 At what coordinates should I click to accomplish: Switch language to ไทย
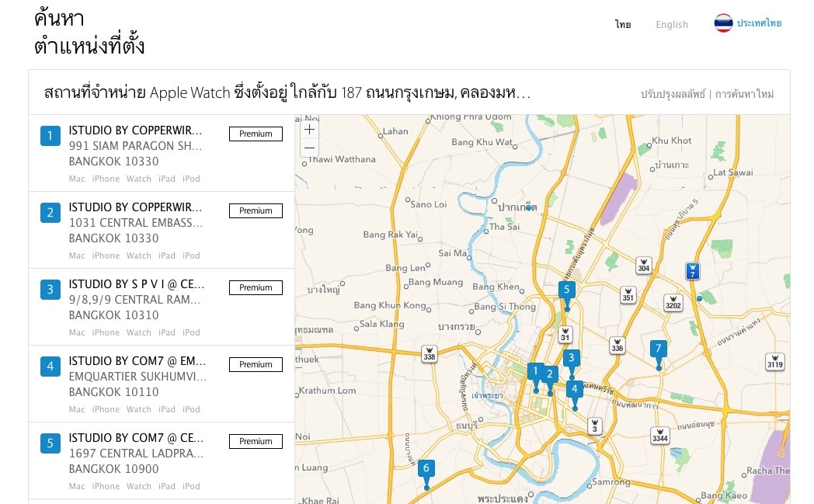click(x=623, y=24)
